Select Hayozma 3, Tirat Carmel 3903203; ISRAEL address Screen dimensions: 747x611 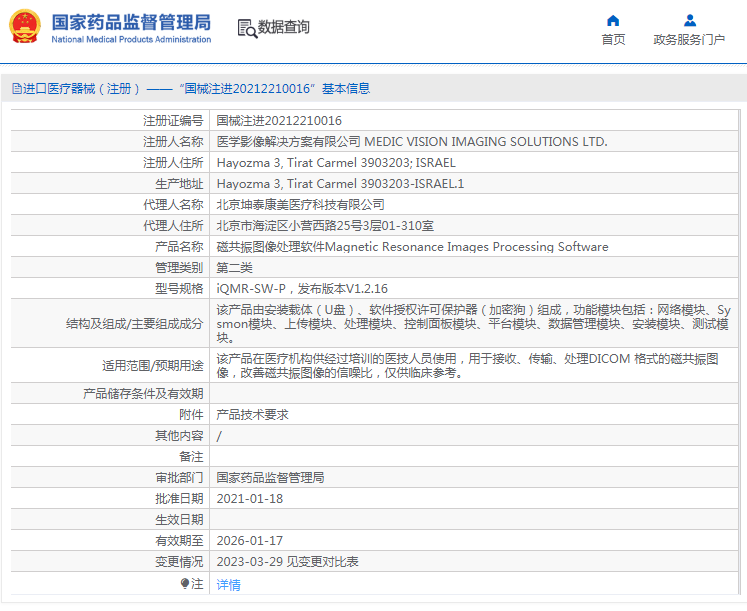[336, 162]
